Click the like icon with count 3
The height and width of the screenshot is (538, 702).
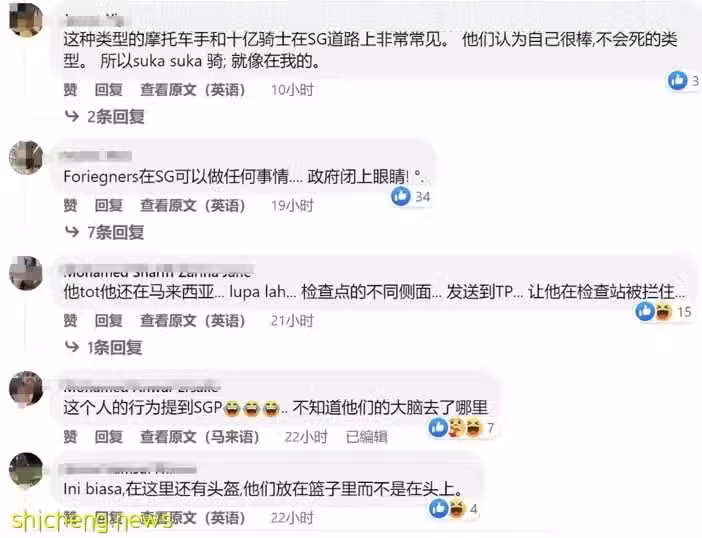click(x=677, y=81)
